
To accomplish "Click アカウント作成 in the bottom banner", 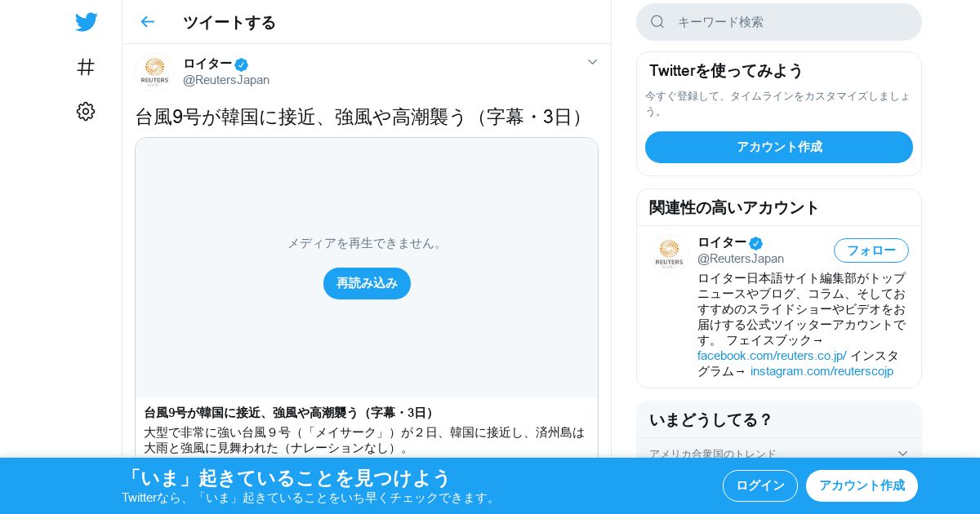I will [x=862, y=485].
